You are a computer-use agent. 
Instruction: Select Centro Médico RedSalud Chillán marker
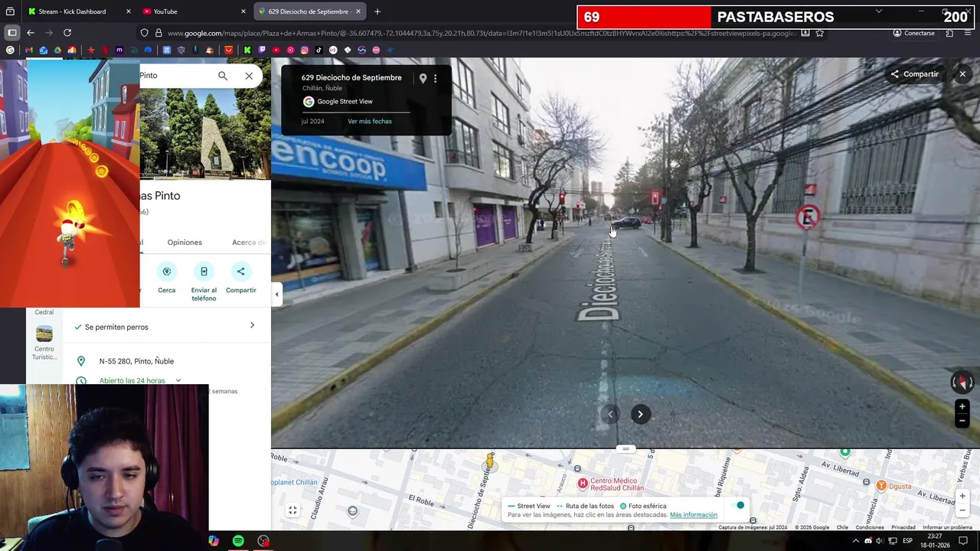point(583,484)
